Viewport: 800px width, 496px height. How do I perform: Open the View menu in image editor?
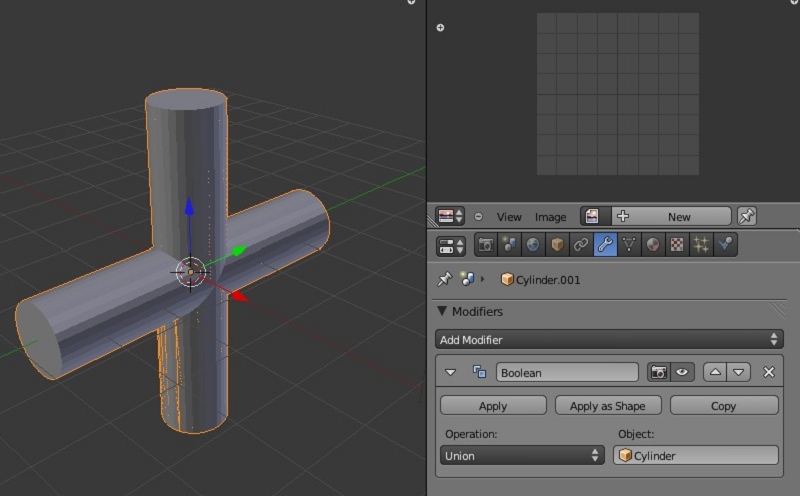[509, 217]
